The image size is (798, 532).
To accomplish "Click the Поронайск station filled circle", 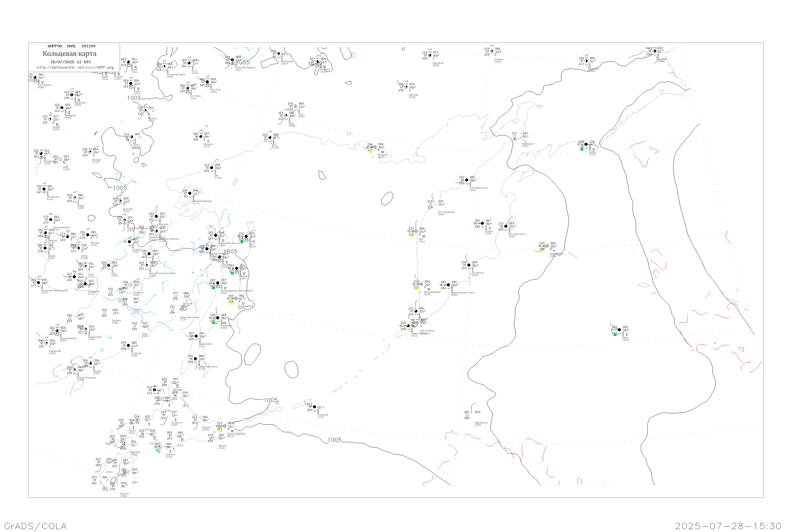I will tap(218, 318).
